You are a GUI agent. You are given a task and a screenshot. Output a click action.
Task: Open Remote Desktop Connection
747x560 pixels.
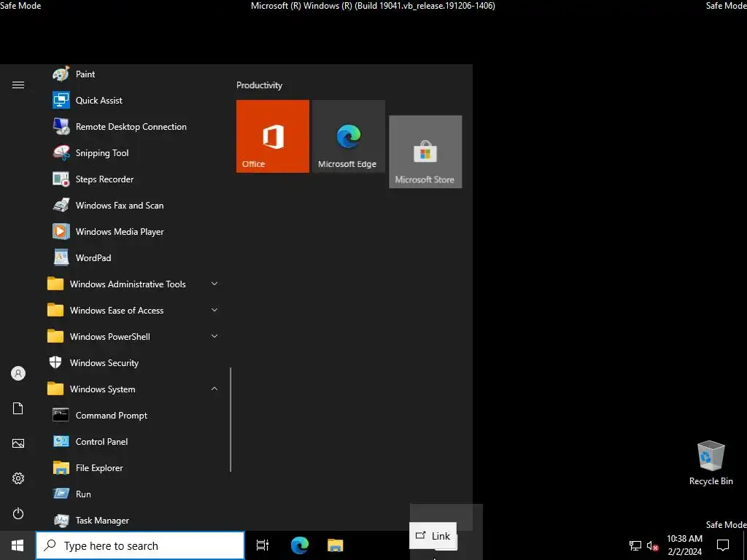(x=133, y=127)
